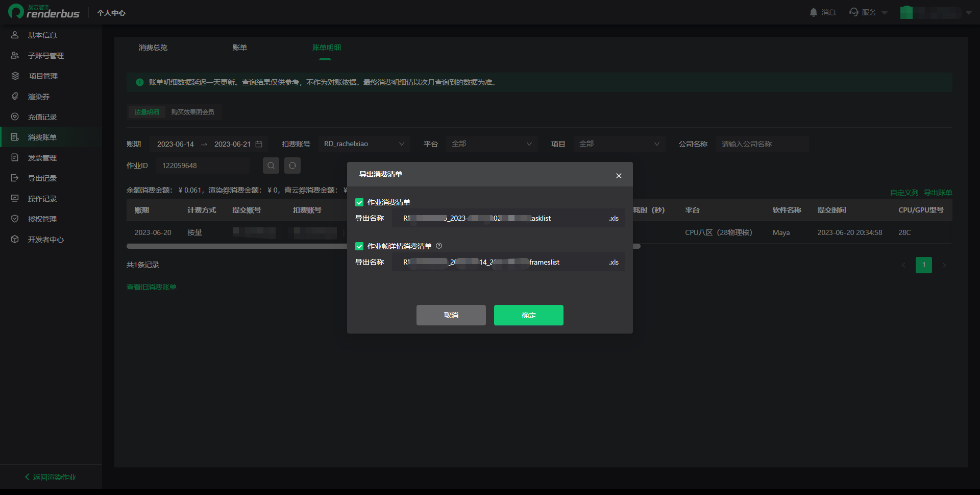Click the reset refresh icon button
Screen dimensions: 980x495
pos(292,166)
